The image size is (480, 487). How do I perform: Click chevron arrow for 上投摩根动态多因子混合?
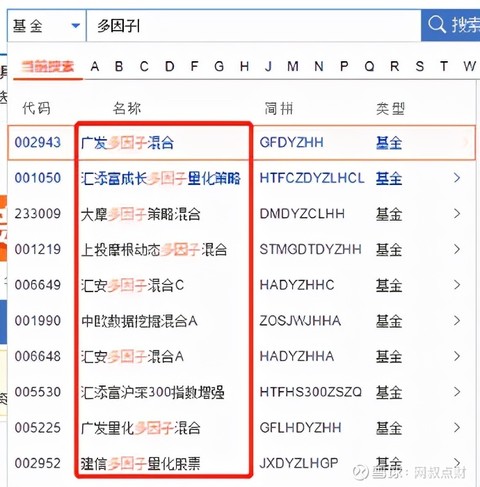tap(457, 249)
